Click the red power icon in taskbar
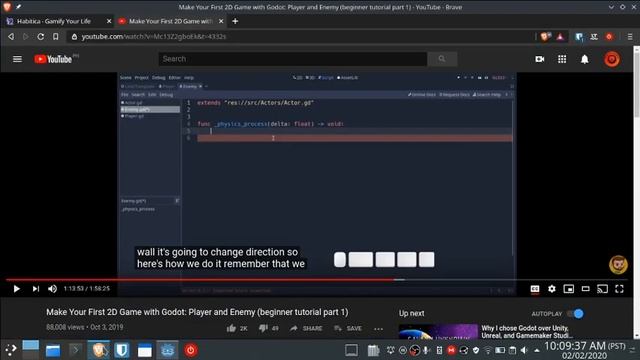The width and height of the screenshot is (640, 360). pos(191,350)
